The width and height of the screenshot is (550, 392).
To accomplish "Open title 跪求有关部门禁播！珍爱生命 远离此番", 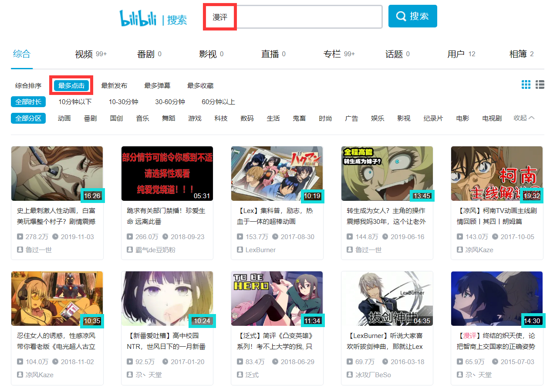I will click(166, 216).
